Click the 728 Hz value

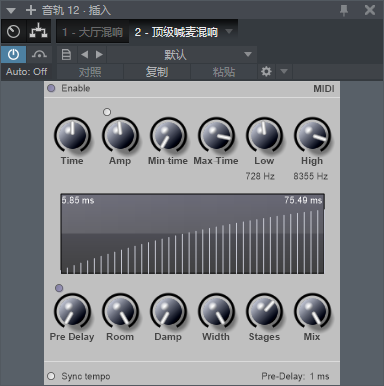[x=260, y=176]
